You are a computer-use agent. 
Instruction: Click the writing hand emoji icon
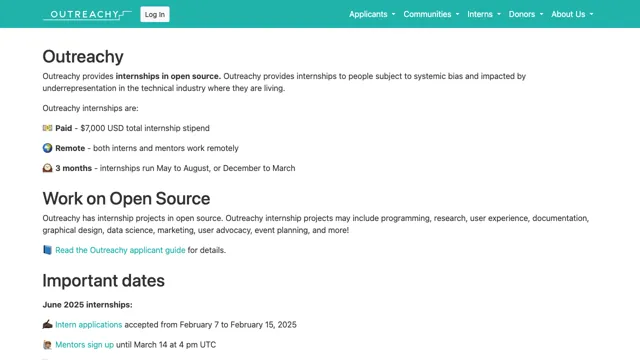tap(47, 324)
